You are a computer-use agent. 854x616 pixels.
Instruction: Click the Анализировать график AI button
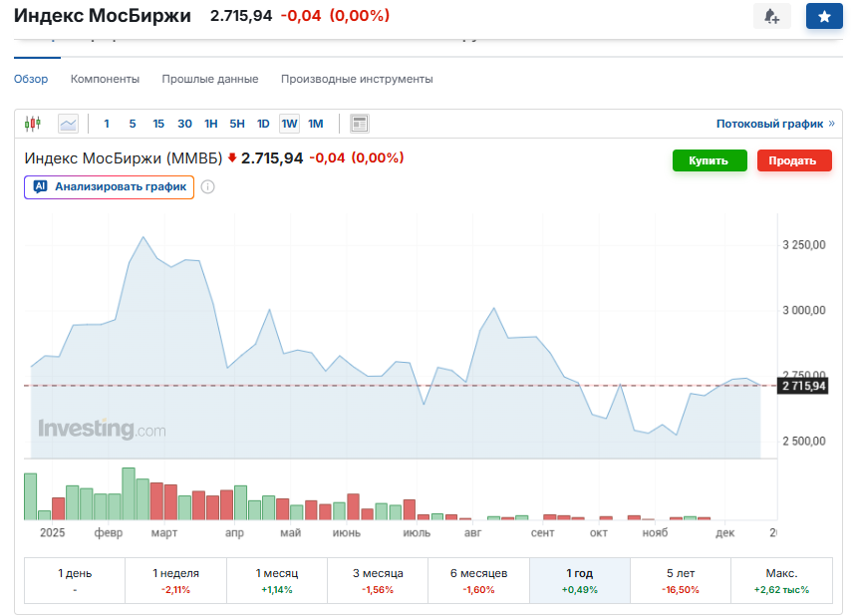click(109, 186)
